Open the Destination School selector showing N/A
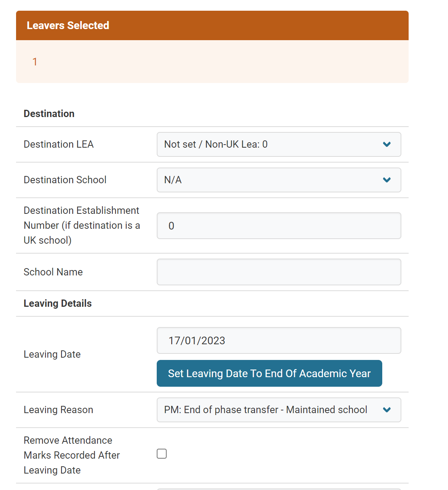Screen dimensions: 448x490 tap(279, 180)
